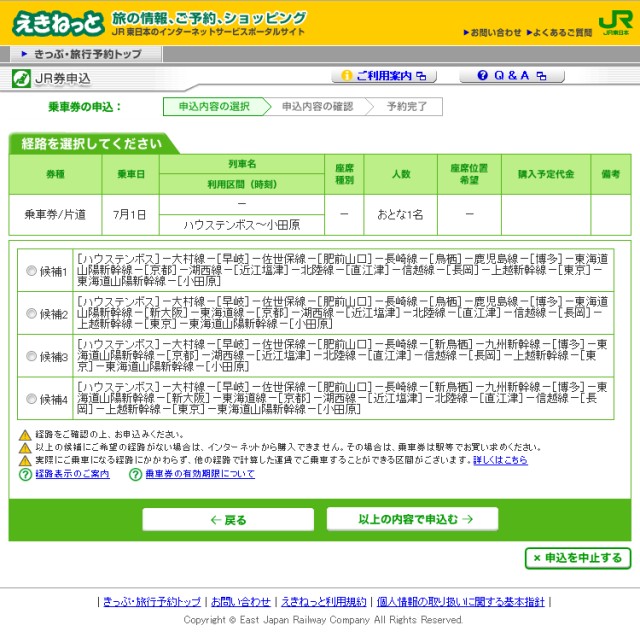
Task: Click the 券種 column header
Action: point(56,174)
